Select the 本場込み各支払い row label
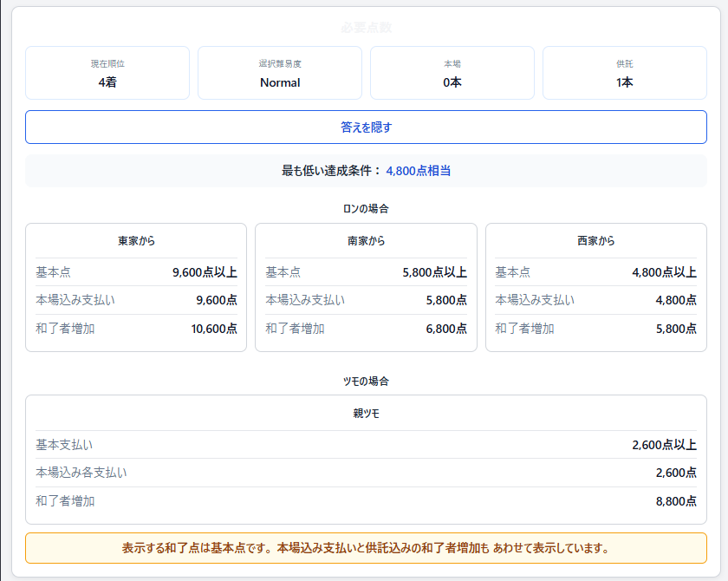Screen dimensions: 728x581 click(81, 473)
